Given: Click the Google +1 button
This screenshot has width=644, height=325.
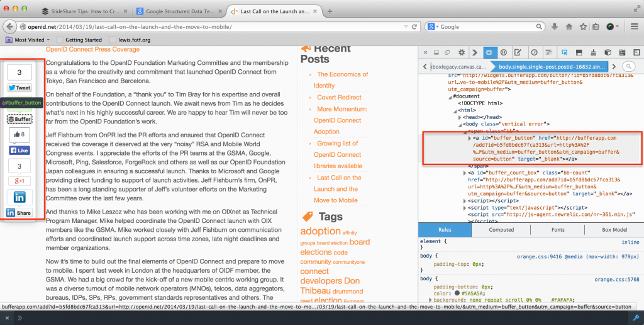Looking at the screenshot, I should [x=19, y=181].
